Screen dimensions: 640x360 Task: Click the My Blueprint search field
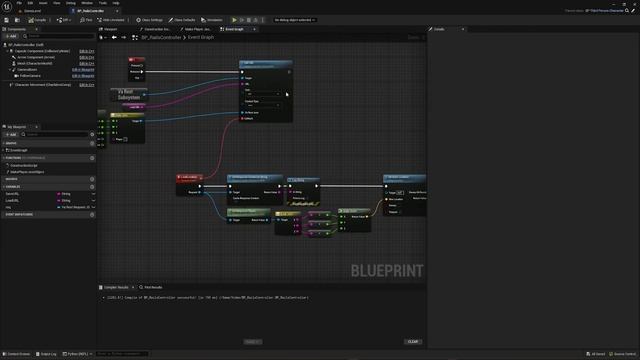coord(55,134)
